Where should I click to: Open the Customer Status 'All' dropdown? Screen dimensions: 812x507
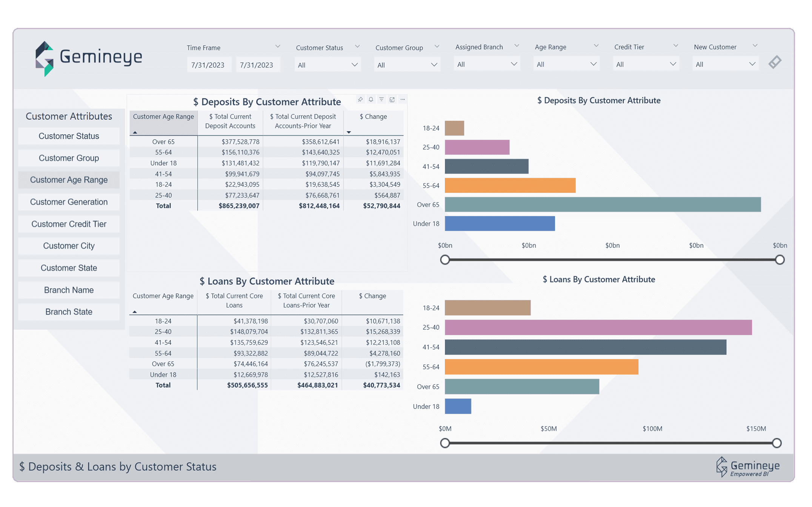click(328, 64)
